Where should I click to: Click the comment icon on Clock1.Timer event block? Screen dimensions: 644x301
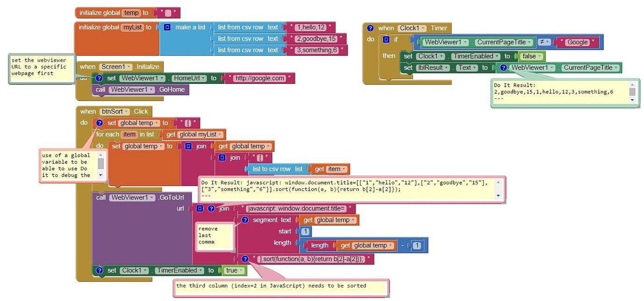[x=370, y=28]
